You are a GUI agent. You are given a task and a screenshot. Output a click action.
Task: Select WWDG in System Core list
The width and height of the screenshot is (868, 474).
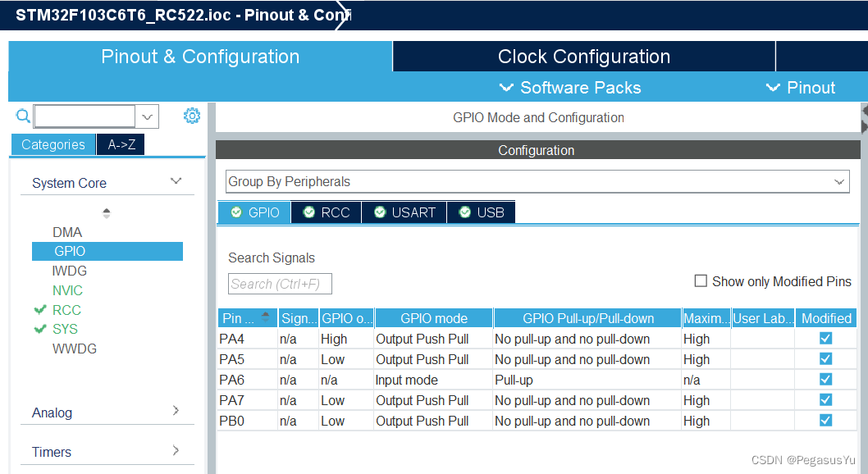click(x=74, y=349)
